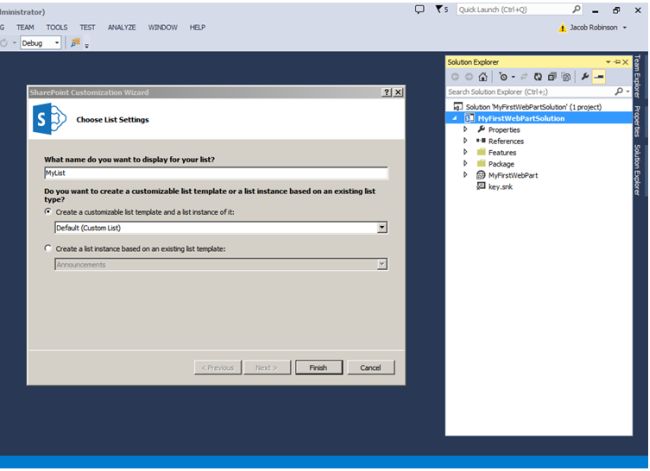Open the Team Explorer side tab
This screenshot has width=650, height=471.
coord(637,76)
